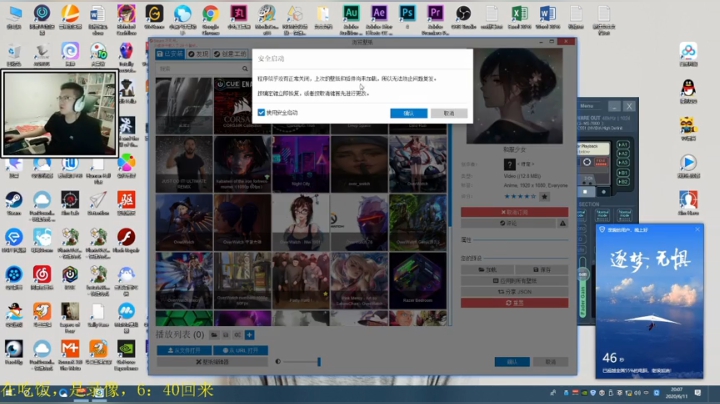Viewport: 720px width, 404px height.
Task: Adjust the Voicemeeter Fader Gain slider
Action: coord(583,275)
